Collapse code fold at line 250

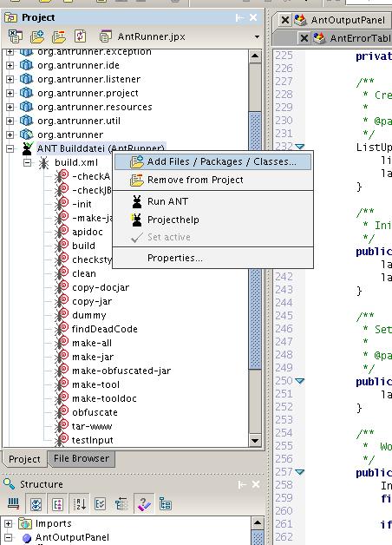[300, 381]
